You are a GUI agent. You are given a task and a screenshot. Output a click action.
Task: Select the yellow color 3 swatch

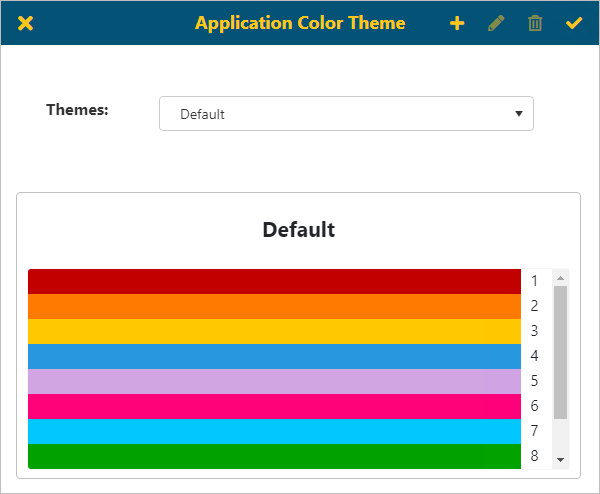point(274,331)
